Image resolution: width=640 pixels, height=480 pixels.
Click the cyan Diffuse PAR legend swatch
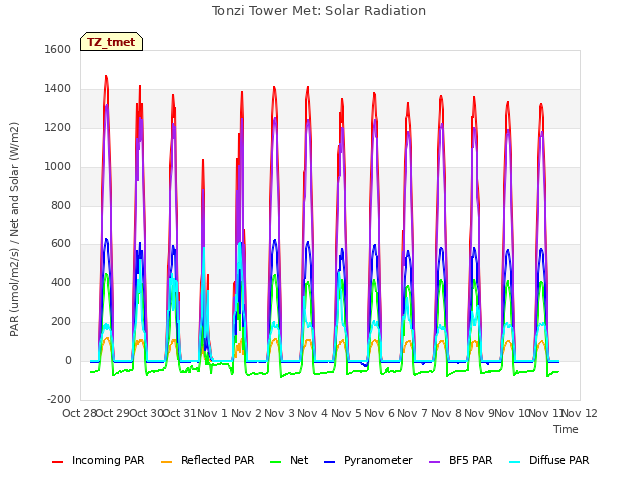point(515,462)
